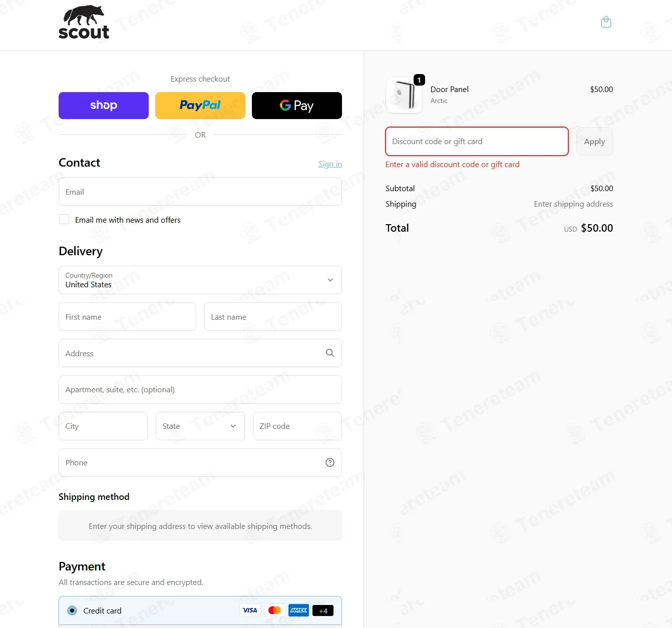Pay with Shop Pay express checkout
672x628 pixels.
pyautogui.click(x=104, y=106)
